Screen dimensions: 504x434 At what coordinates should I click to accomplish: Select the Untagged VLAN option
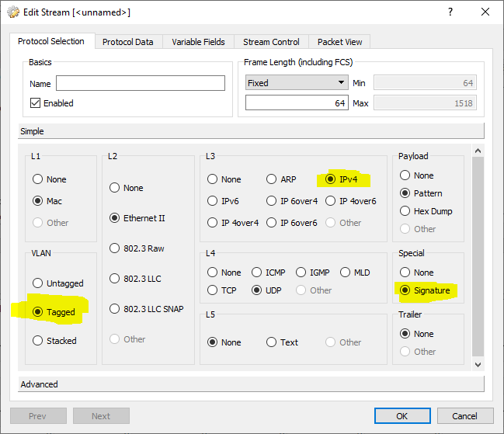[x=37, y=283]
